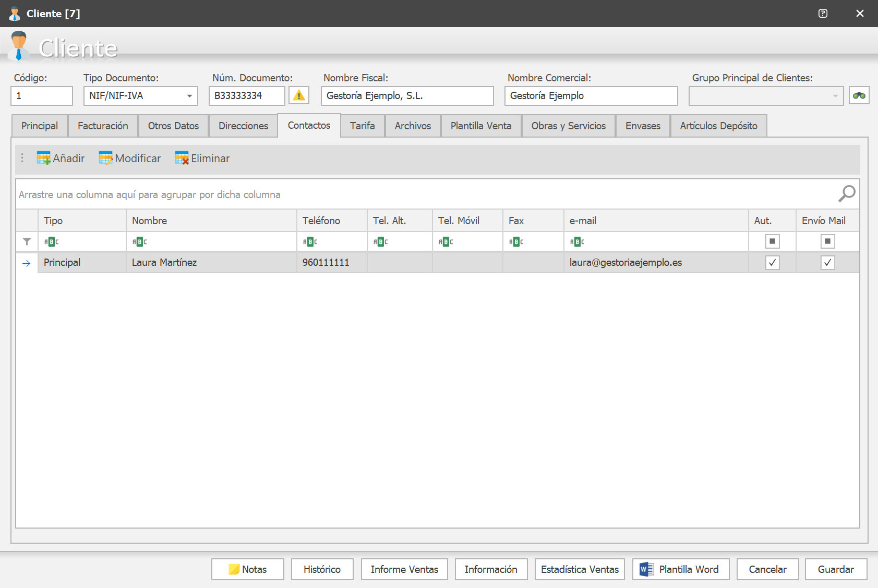Image resolution: width=878 pixels, height=588 pixels.
Task: Click the e-mail column filter ABC icon
Action: [578, 242]
